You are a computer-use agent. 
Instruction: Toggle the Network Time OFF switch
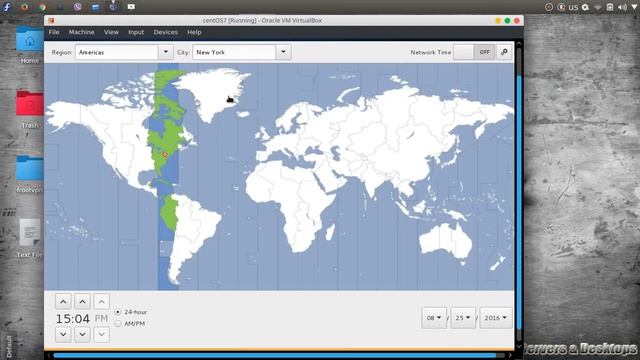point(474,52)
